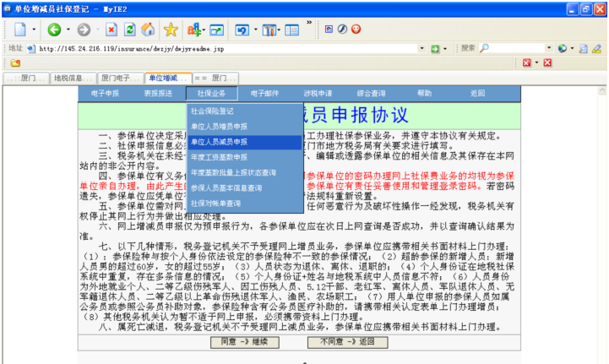
Task: Click the find in page icon
Action: pos(583,48)
